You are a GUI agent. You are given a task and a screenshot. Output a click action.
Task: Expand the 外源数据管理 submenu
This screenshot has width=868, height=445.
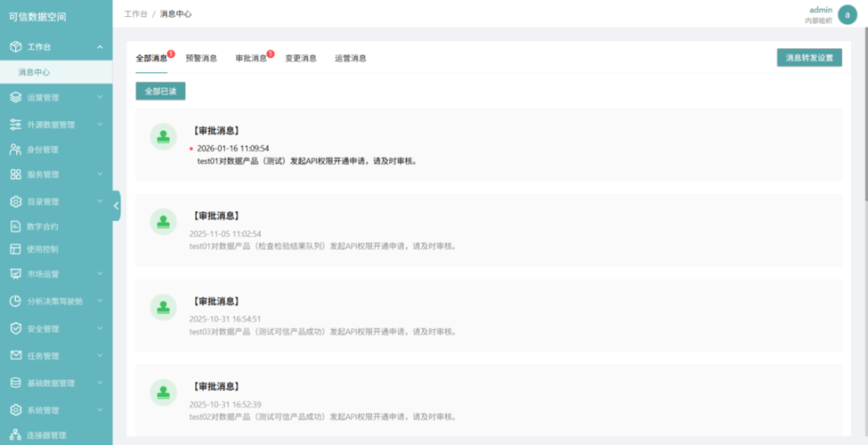pyautogui.click(x=99, y=125)
